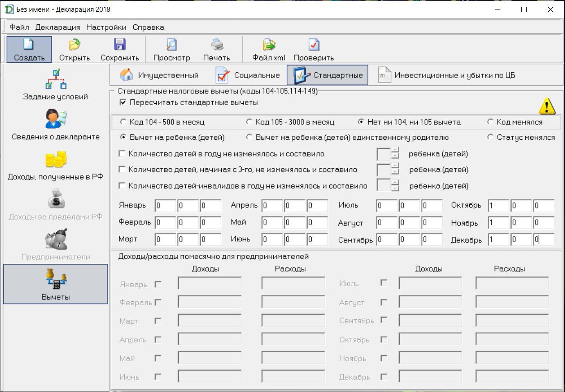
Task: Export using Файл xml icon
Action: [269, 49]
